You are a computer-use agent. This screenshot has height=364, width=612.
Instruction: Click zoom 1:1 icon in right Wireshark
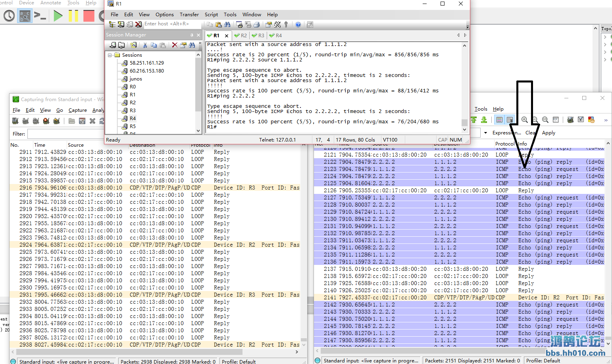click(x=545, y=120)
